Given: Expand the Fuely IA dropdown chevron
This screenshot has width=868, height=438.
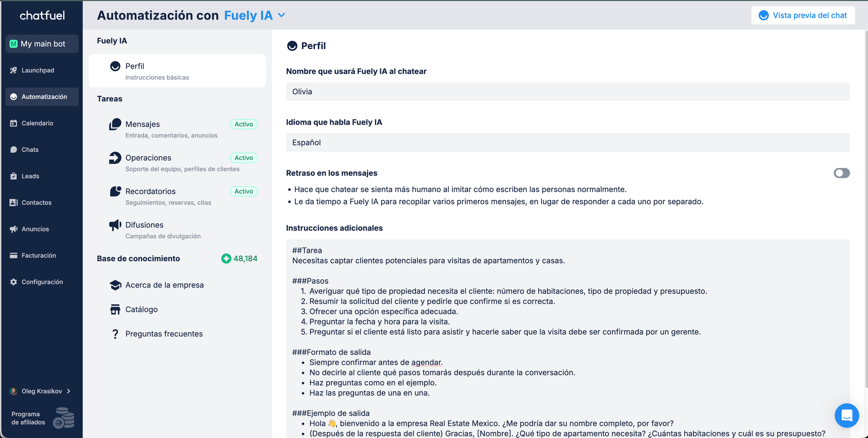Looking at the screenshot, I should pyautogui.click(x=281, y=15).
